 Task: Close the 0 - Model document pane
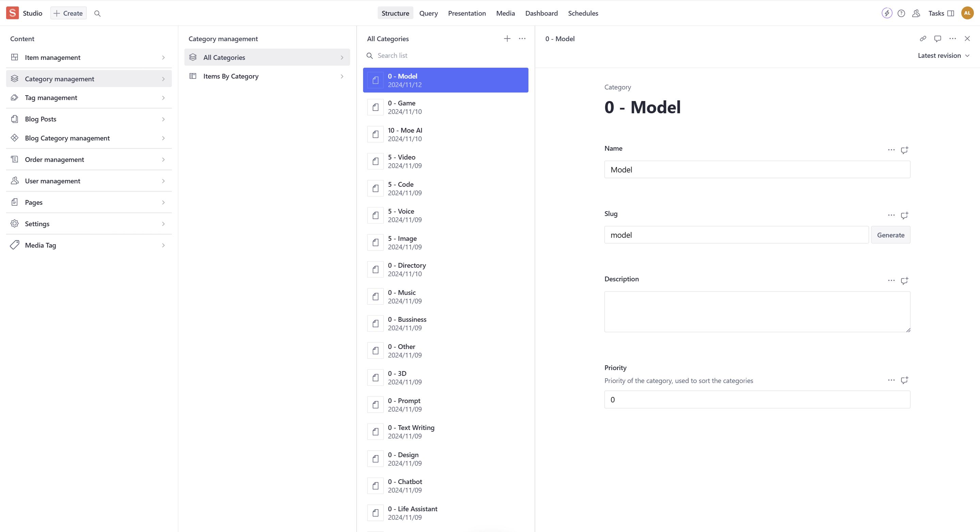click(x=967, y=38)
